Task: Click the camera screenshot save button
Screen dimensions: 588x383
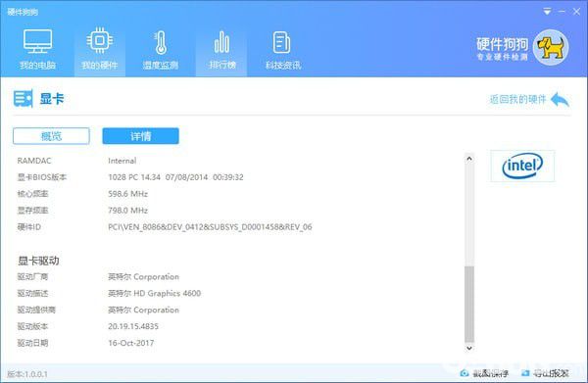Action: pyautogui.click(x=484, y=373)
